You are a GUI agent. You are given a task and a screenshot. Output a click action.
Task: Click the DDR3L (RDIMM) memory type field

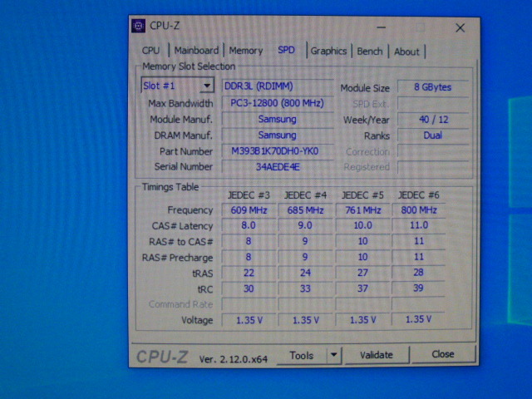click(x=277, y=86)
